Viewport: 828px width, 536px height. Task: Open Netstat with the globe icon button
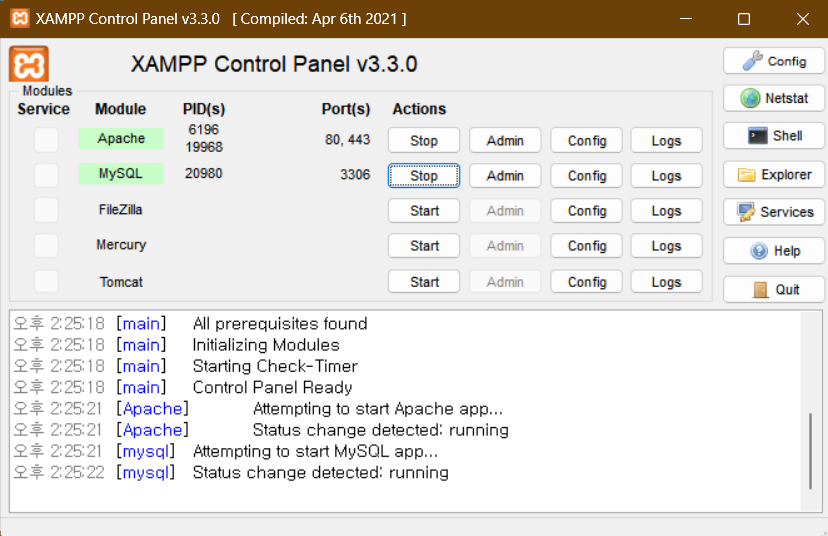774,98
